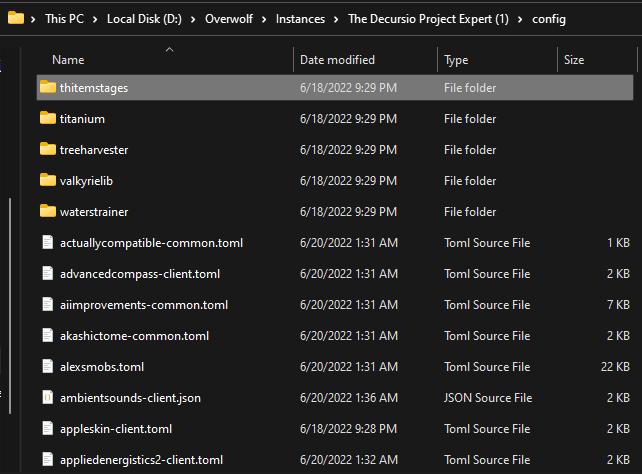This screenshot has height=474, width=642.
Task: Select the alexsmobs.toml file name
Action: tap(102, 367)
